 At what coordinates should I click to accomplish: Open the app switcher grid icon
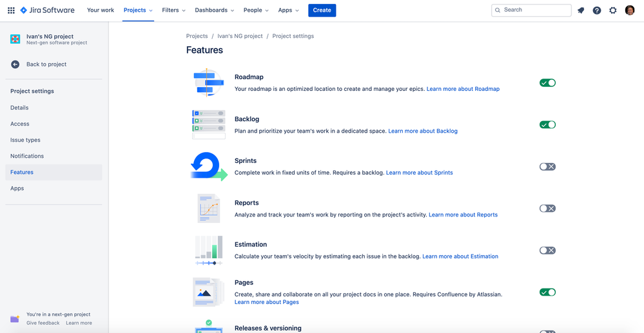click(11, 10)
